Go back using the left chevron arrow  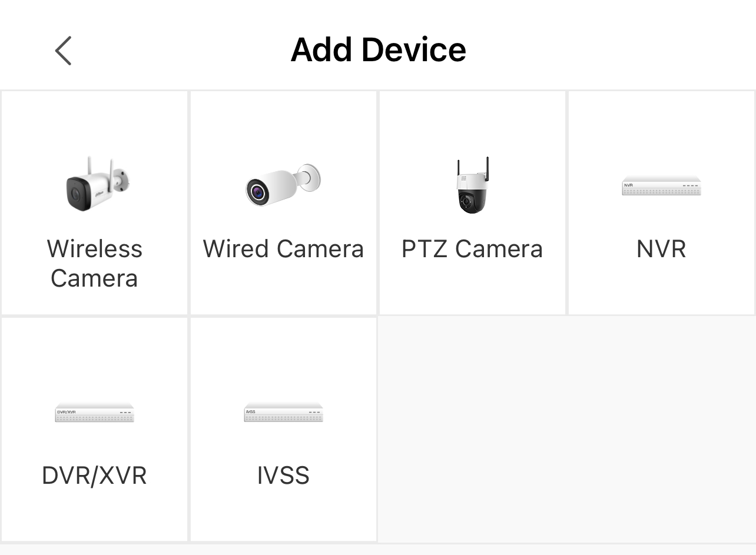(63, 51)
